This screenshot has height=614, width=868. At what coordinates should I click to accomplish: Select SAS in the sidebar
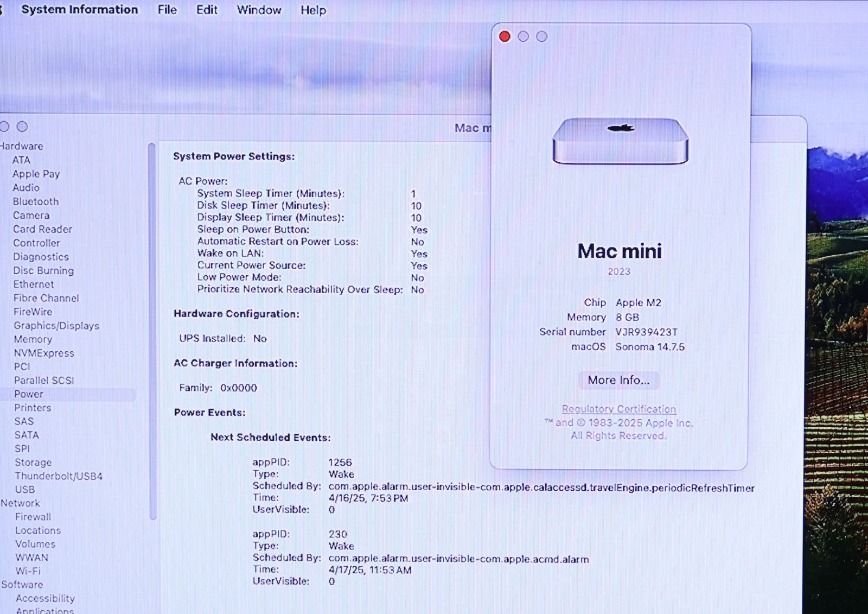[x=24, y=421]
